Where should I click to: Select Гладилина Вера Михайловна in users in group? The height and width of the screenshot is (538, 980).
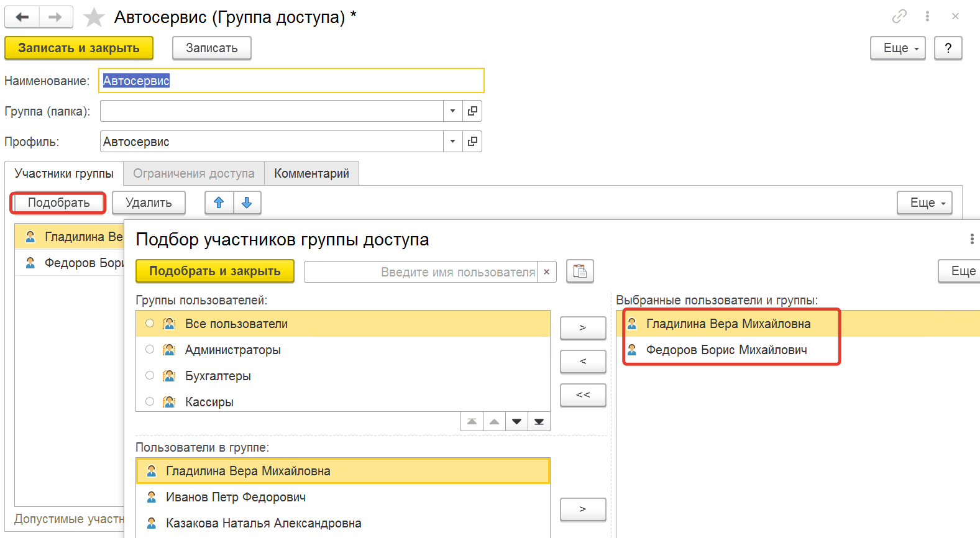coord(343,471)
